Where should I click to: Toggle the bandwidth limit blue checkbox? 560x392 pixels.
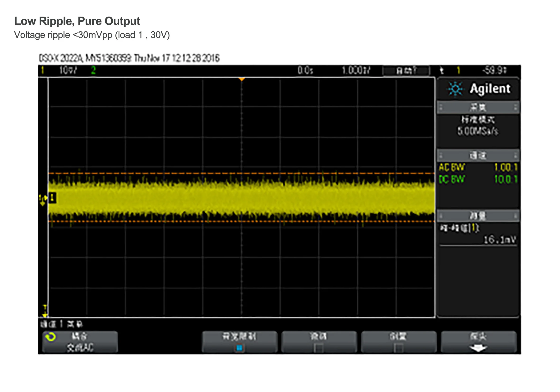click(x=239, y=348)
